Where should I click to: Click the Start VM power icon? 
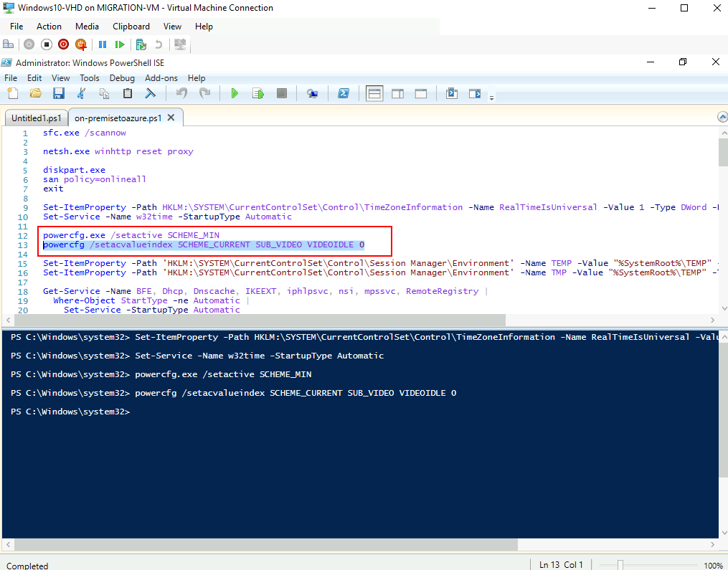[x=29, y=44]
